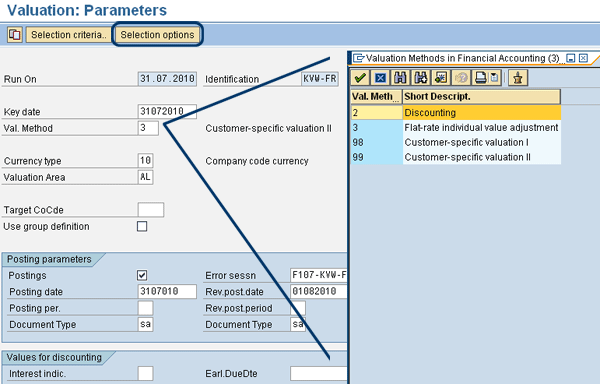Open Selection options
The height and width of the screenshot is (384, 600).
tap(157, 35)
